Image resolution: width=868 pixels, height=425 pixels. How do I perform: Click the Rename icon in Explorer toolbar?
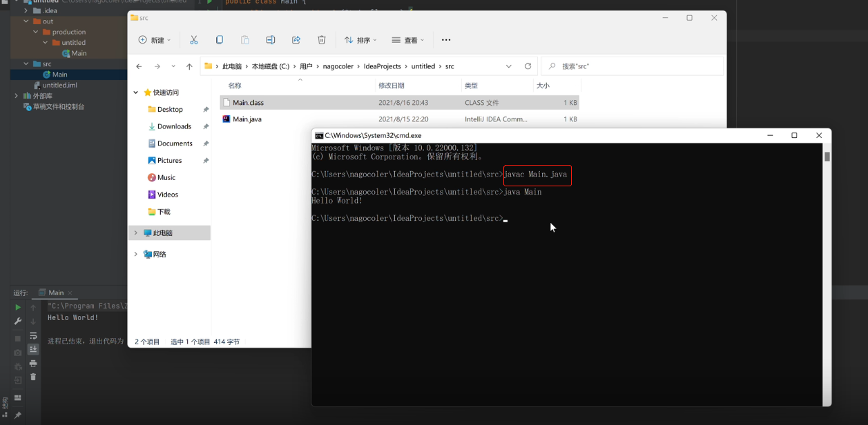pyautogui.click(x=271, y=40)
